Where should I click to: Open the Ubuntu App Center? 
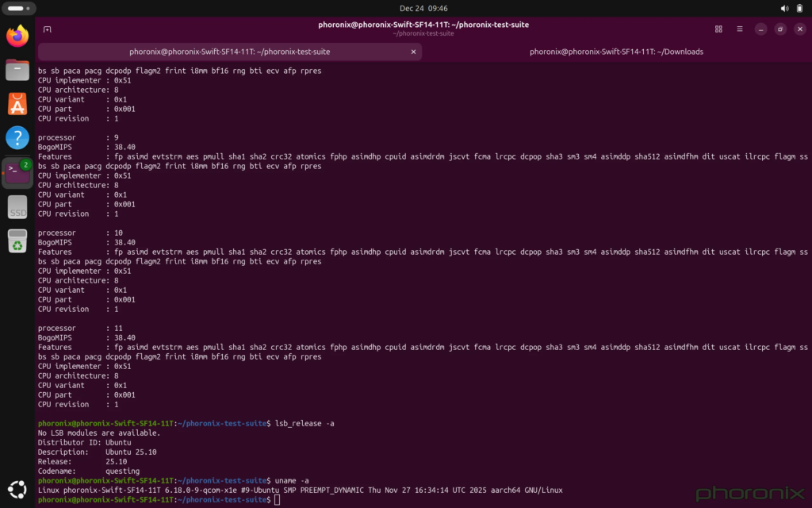(x=17, y=104)
